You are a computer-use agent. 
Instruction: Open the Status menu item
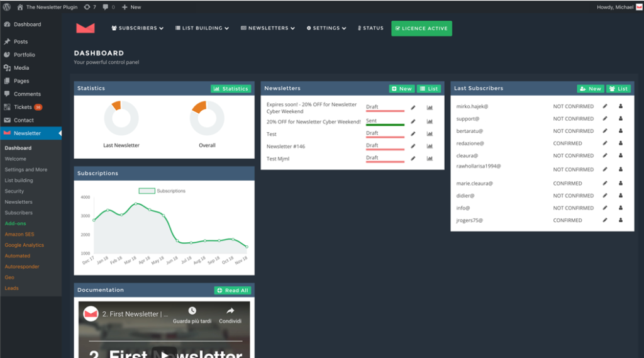370,28
